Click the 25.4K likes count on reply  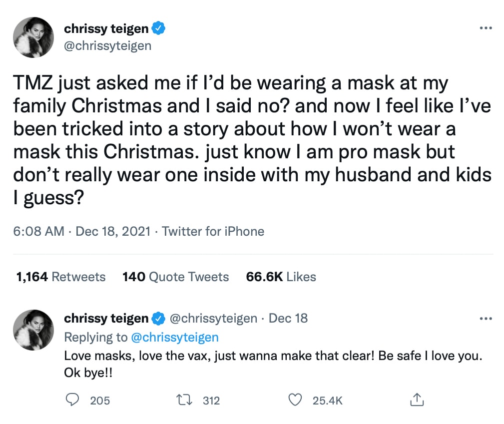pos(327,400)
